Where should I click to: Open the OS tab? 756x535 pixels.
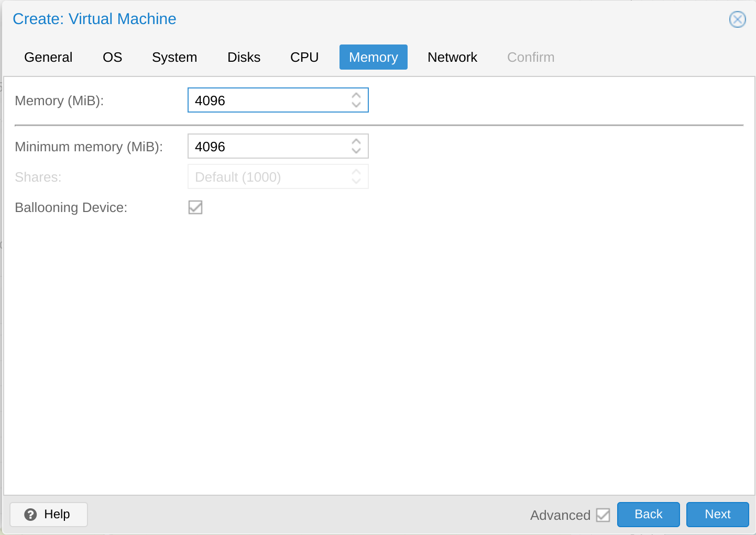coord(112,57)
